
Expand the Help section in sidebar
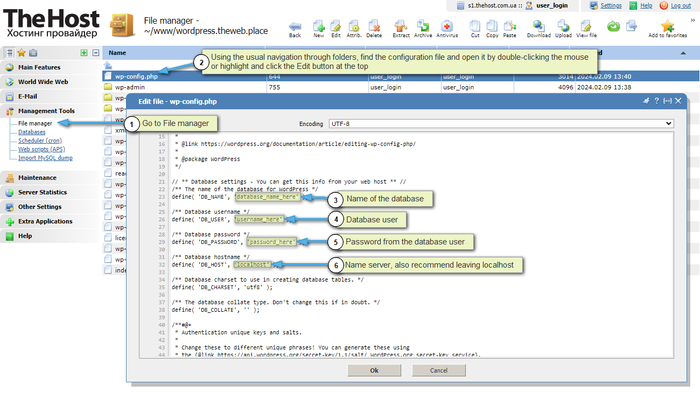click(x=51, y=236)
